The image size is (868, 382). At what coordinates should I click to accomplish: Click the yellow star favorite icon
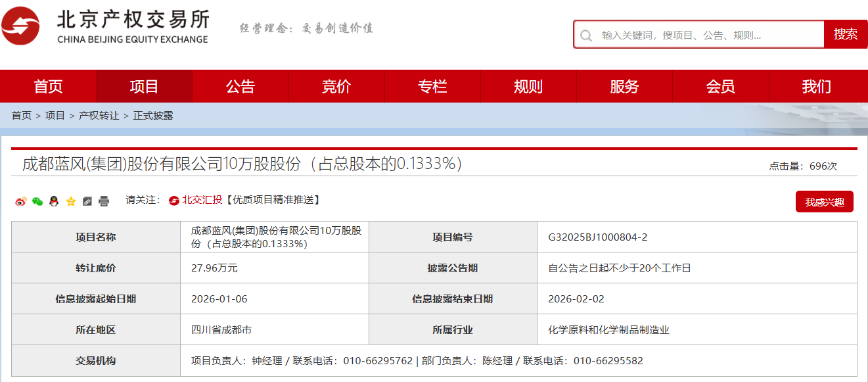pyautogui.click(x=71, y=202)
